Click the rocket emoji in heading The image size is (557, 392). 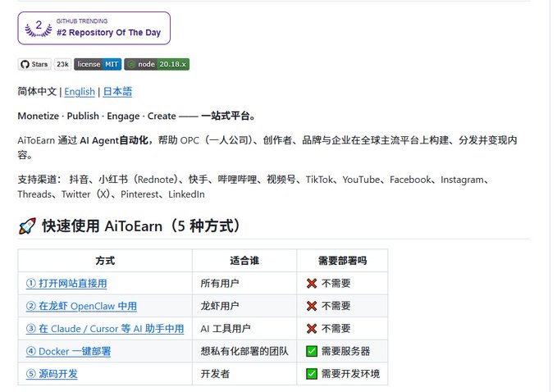coord(27,226)
